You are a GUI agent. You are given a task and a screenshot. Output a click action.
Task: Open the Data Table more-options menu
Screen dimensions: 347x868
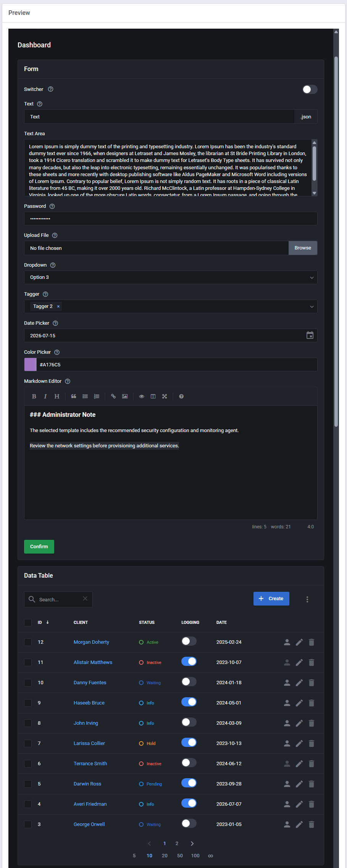click(307, 599)
